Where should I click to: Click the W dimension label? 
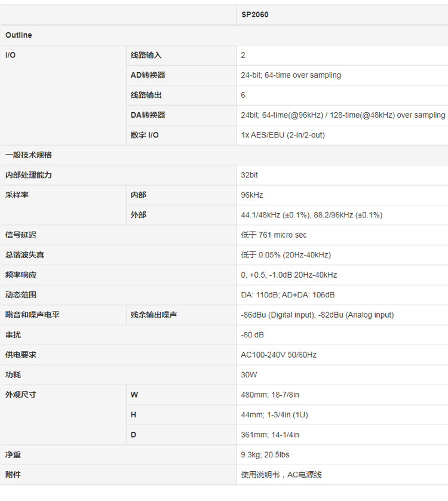tap(134, 395)
